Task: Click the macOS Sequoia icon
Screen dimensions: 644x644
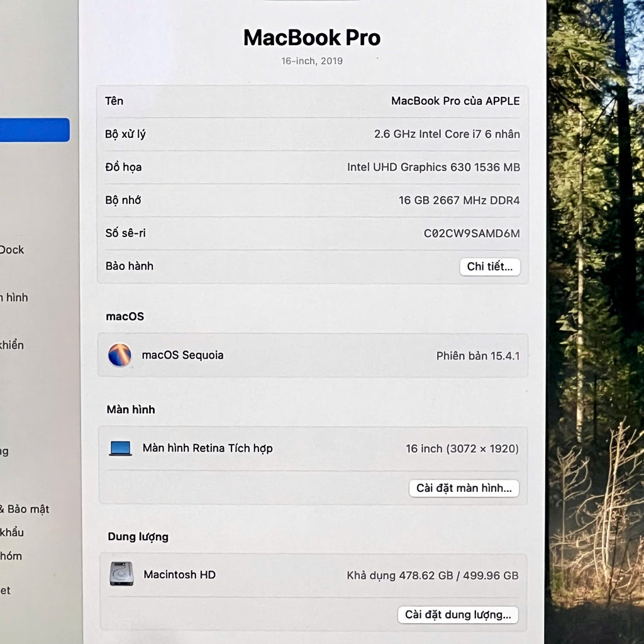Action: pyautogui.click(x=119, y=355)
